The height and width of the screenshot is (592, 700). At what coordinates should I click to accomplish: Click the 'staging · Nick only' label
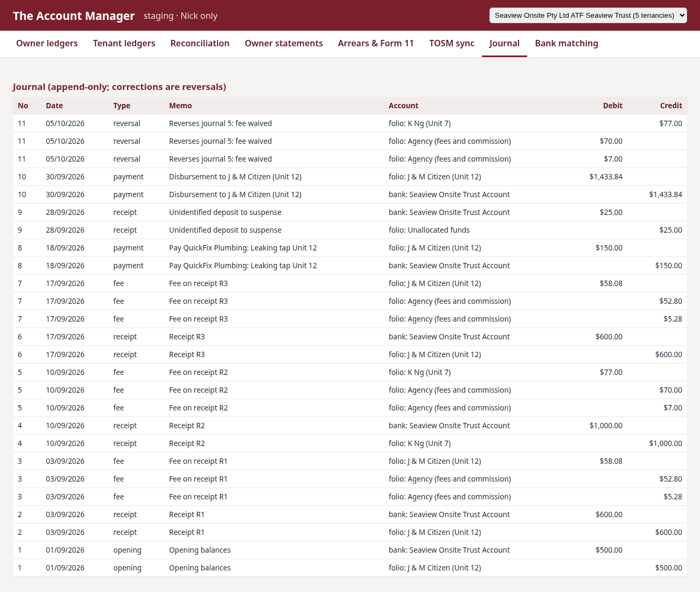[x=180, y=16]
